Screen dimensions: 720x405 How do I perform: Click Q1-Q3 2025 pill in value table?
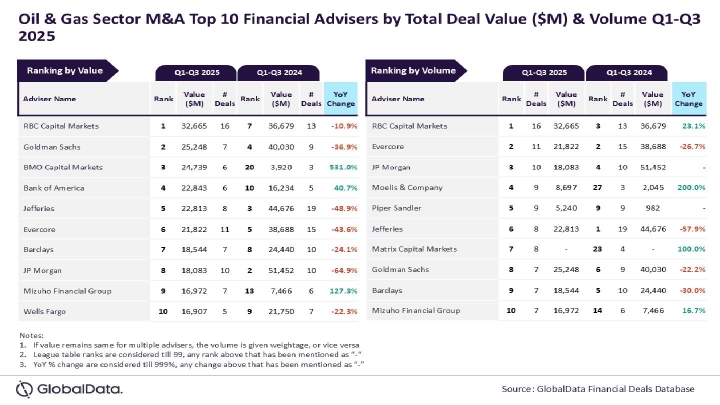[x=195, y=73]
